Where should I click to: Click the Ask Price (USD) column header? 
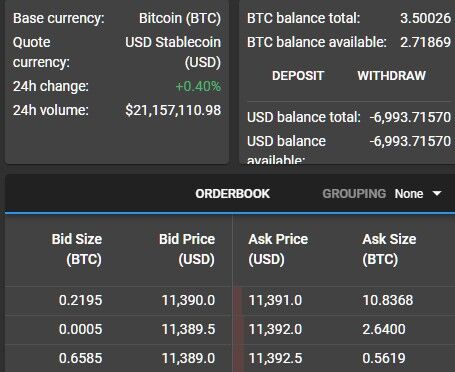[x=278, y=249]
